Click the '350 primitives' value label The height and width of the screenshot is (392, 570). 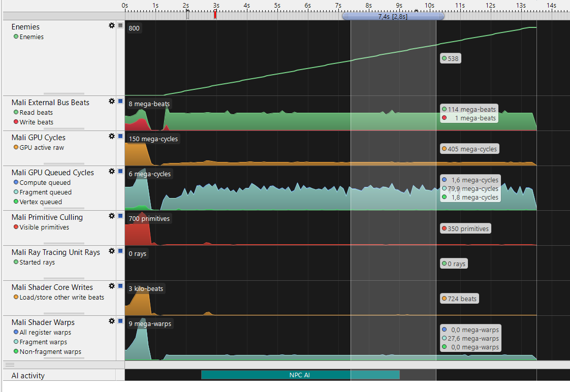(x=466, y=228)
